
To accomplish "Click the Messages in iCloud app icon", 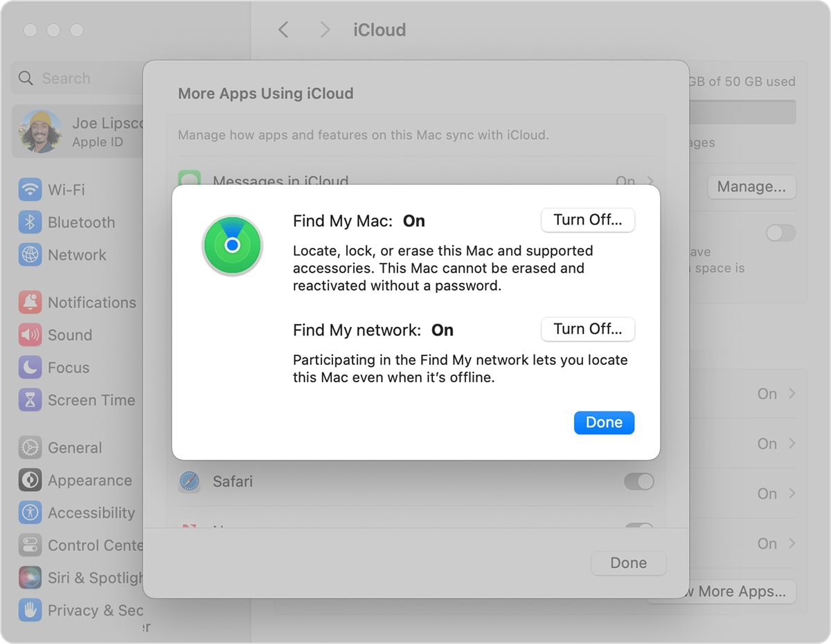I will tap(189, 179).
